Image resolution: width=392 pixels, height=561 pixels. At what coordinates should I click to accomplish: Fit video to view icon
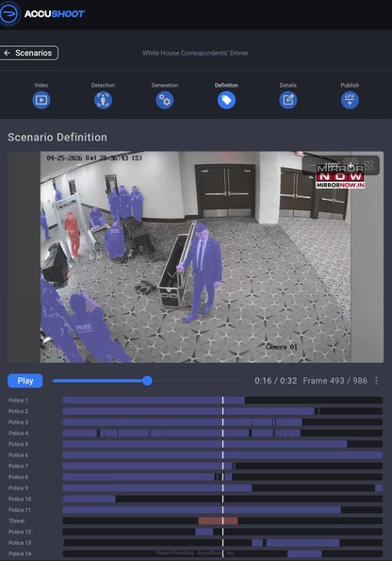[x=368, y=165]
